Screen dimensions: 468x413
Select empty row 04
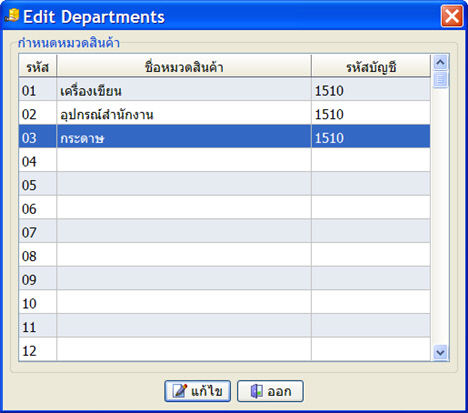click(x=224, y=162)
